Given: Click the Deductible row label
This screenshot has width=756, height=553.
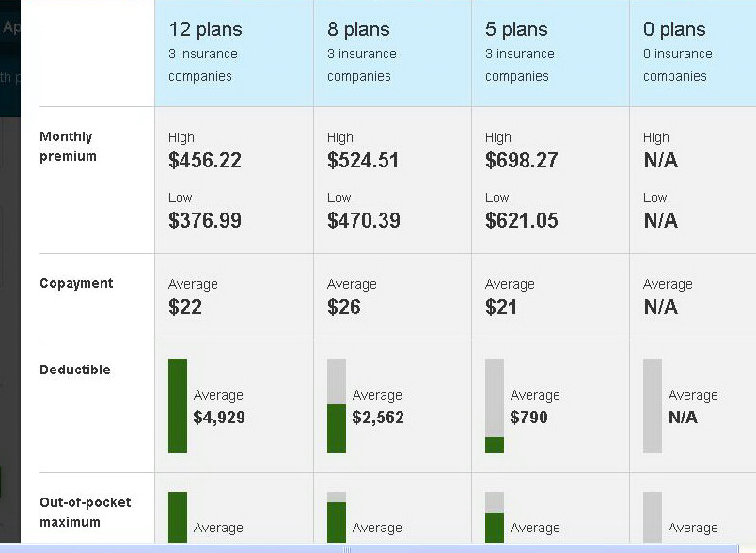Looking at the screenshot, I should pos(74,370).
